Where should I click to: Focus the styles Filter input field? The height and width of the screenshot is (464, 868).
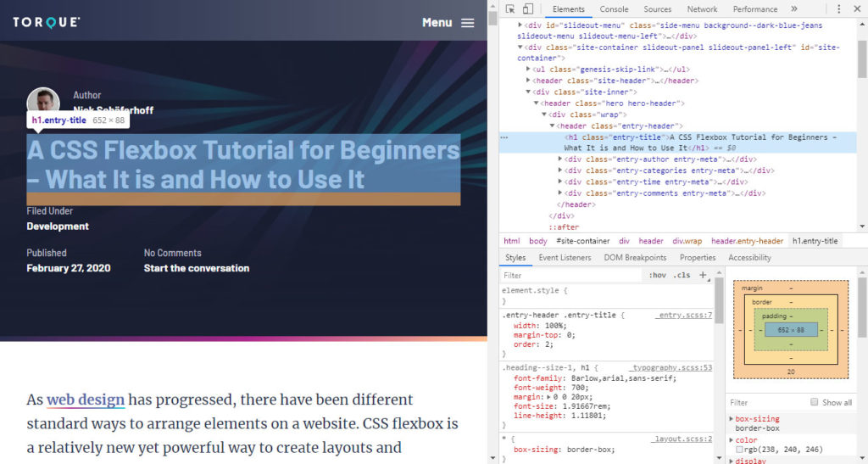tap(572, 275)
